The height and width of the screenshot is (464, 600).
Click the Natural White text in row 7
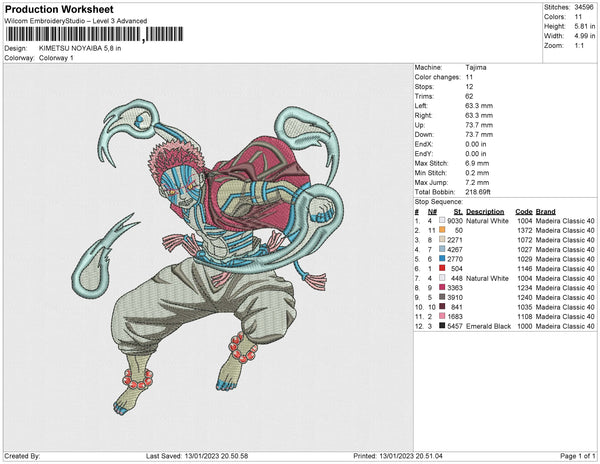[x=487, y=278]
